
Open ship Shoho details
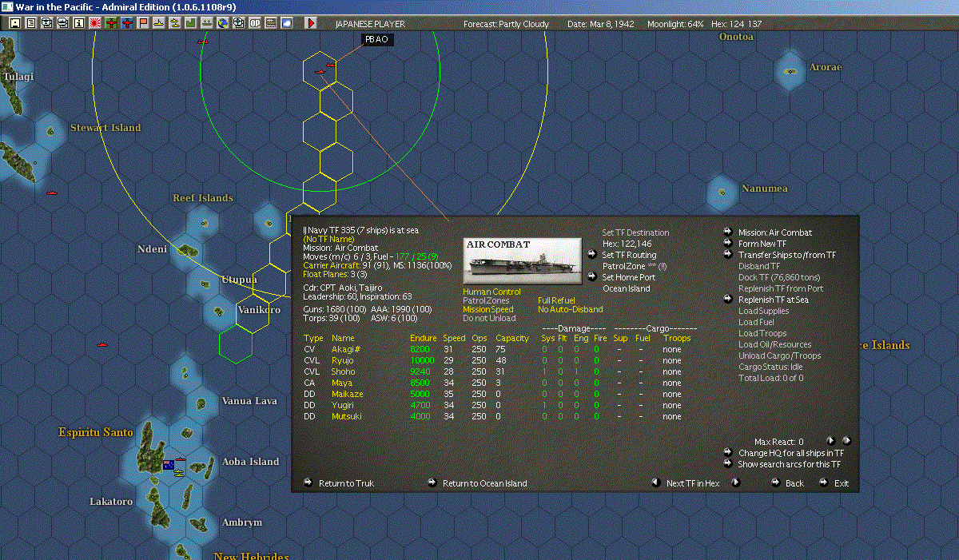[344, 371]
